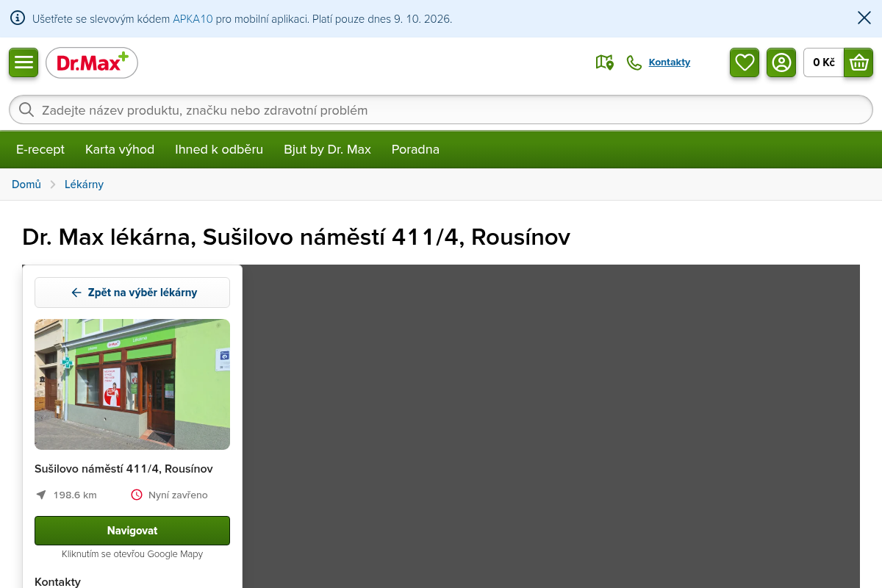Open the shopping basket icon
The image size is (882, 588).
(x=858, y=62)
